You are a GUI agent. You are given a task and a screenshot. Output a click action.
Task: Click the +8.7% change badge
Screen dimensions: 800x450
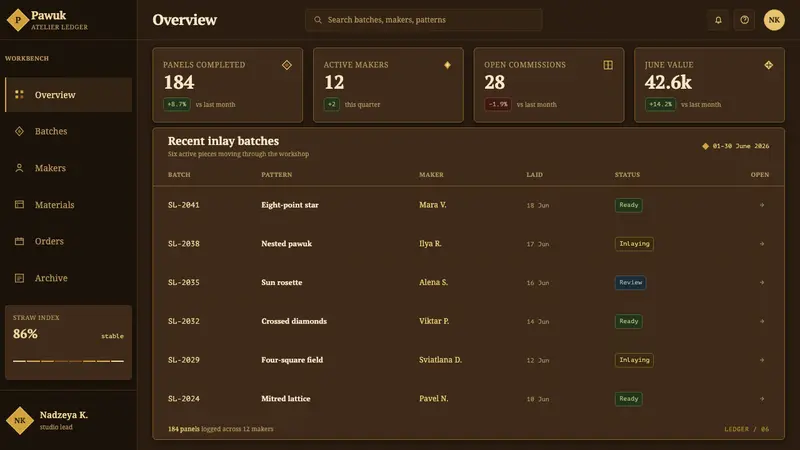tap(177, 104)
